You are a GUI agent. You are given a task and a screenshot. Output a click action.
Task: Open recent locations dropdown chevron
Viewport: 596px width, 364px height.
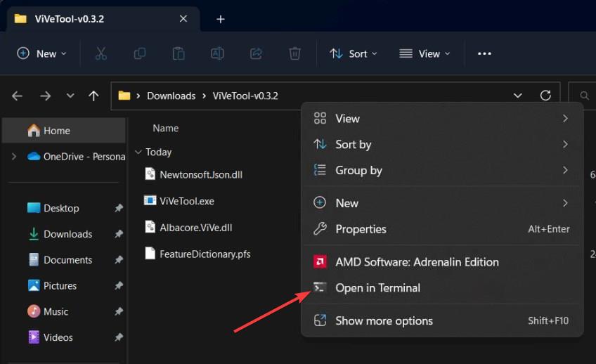pyautogui.click(x=70, y=96)
